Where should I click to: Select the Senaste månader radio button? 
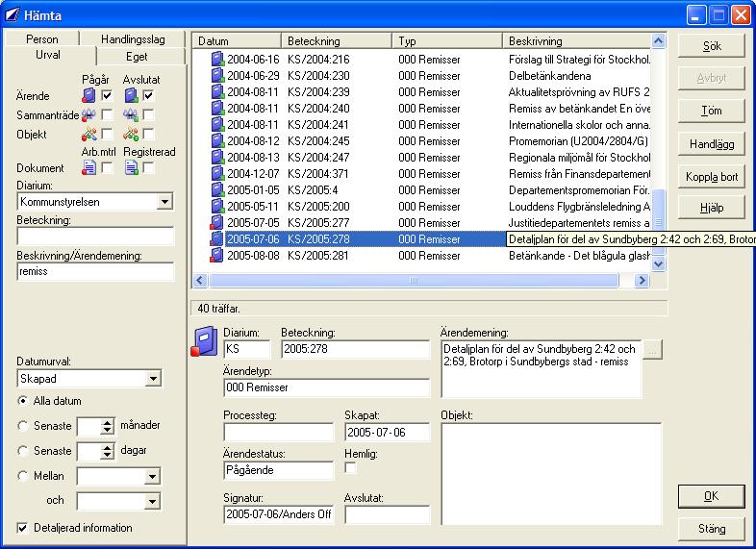[22, 426]
